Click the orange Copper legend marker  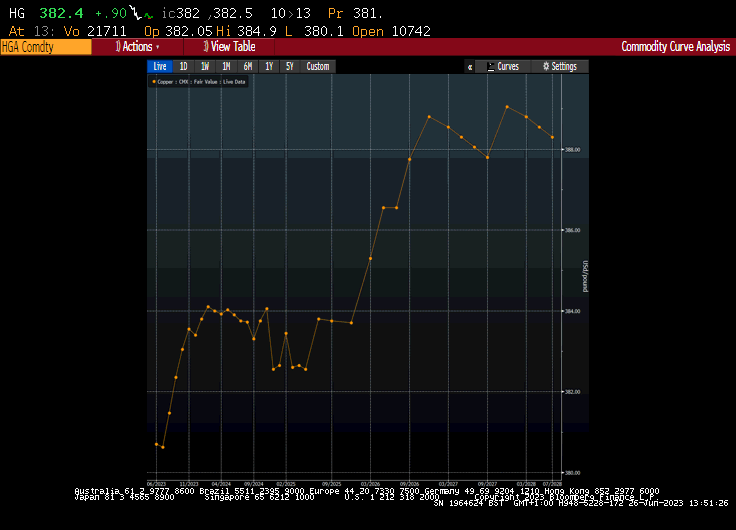tap(153, 82)
